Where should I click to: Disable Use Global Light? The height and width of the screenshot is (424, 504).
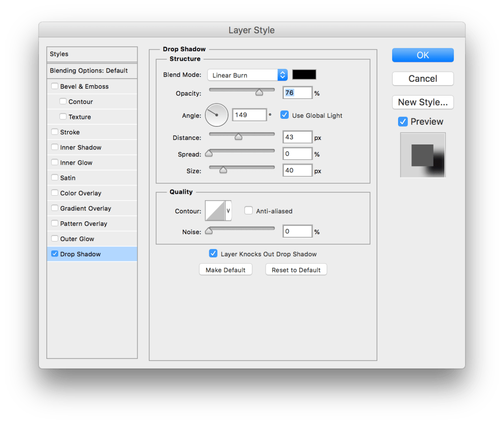pyautogui.click(x=284, y=114)
